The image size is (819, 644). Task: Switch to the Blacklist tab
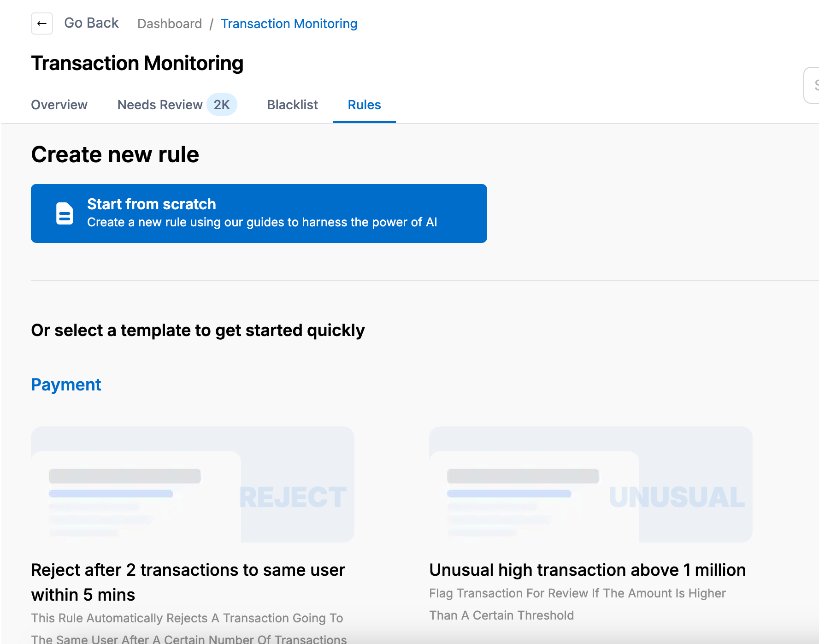point(292,105)
